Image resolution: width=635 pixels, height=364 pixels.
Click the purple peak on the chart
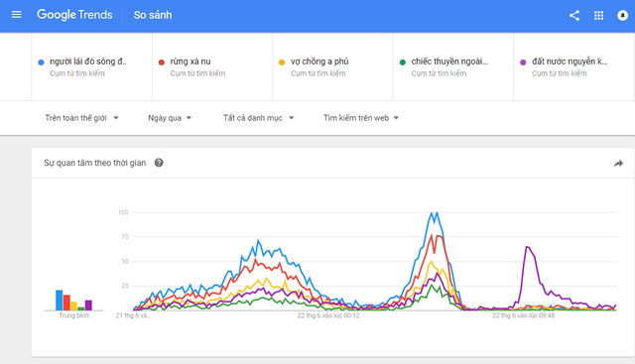(527, 246)
